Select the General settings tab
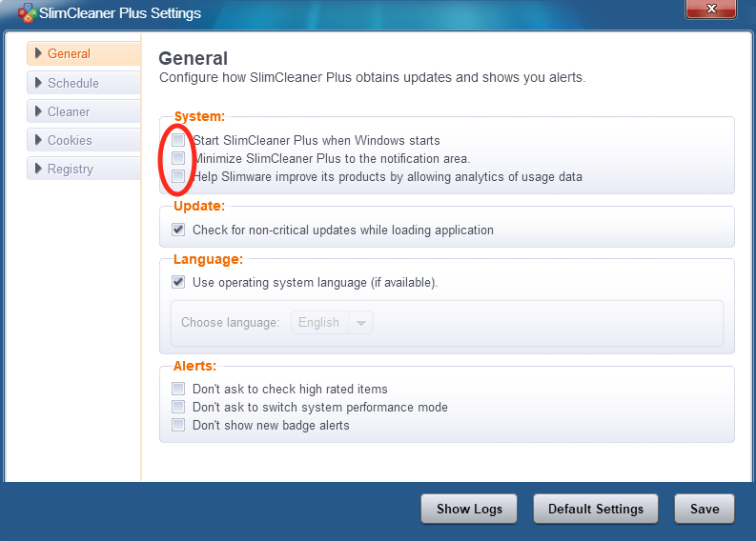Viewport: 756px width, 541px height. [84, 54]
